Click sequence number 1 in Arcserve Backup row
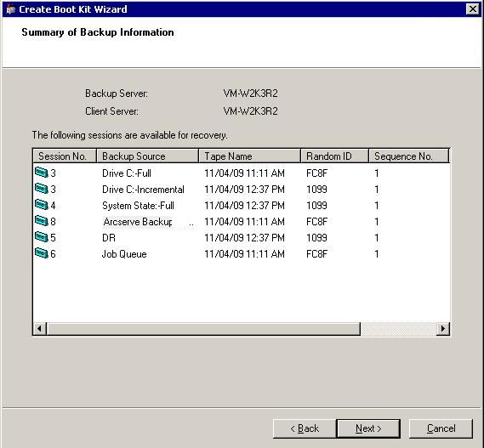The width and height of the screenshot is (484, 448). 377,222
